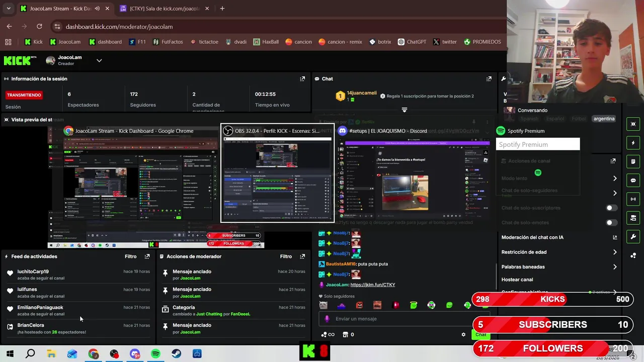644x362 pixels.
Task: Click luchitoCarp19 in activity feed
Action: pos(33,271)
